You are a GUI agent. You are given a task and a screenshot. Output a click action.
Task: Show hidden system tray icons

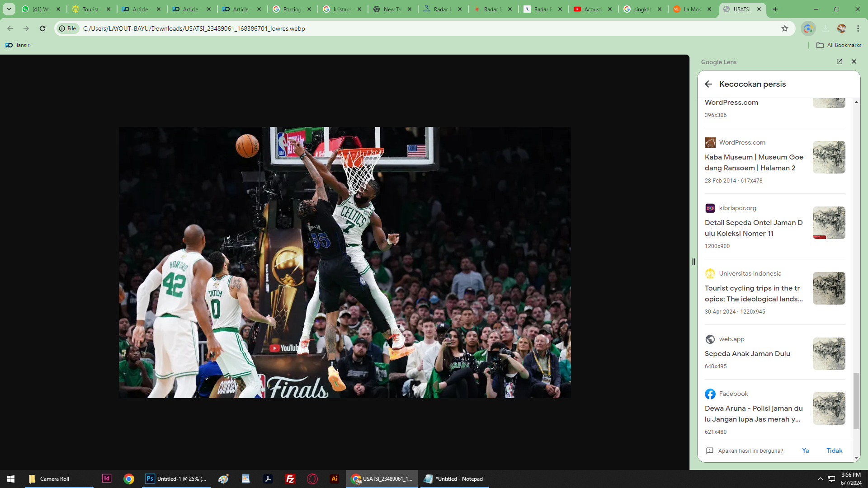point(820,479)
